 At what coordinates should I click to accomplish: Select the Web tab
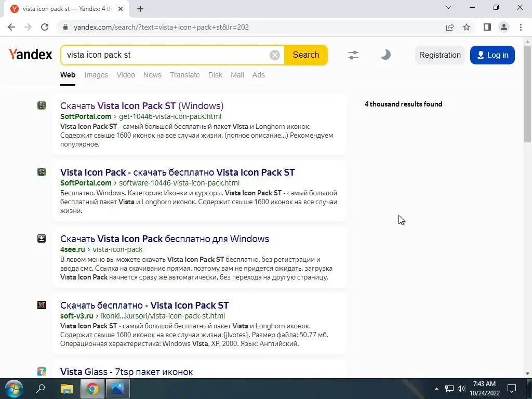point(68,75)
